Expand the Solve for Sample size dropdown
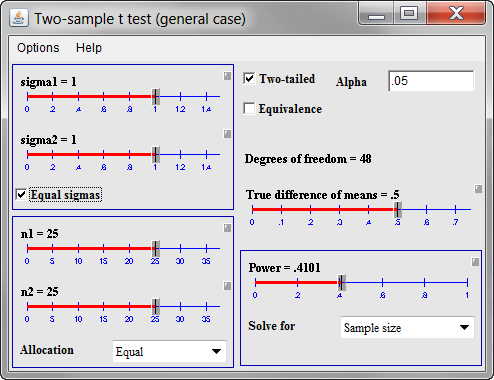The width and height of the screenshot is (494, 380). 407,327
